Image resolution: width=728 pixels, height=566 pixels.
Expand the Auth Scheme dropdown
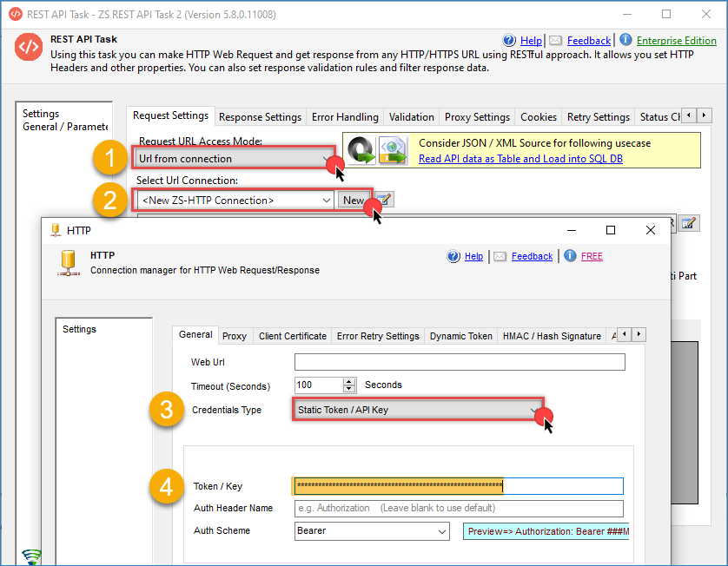pyautogui.click(x=441, y=531)
